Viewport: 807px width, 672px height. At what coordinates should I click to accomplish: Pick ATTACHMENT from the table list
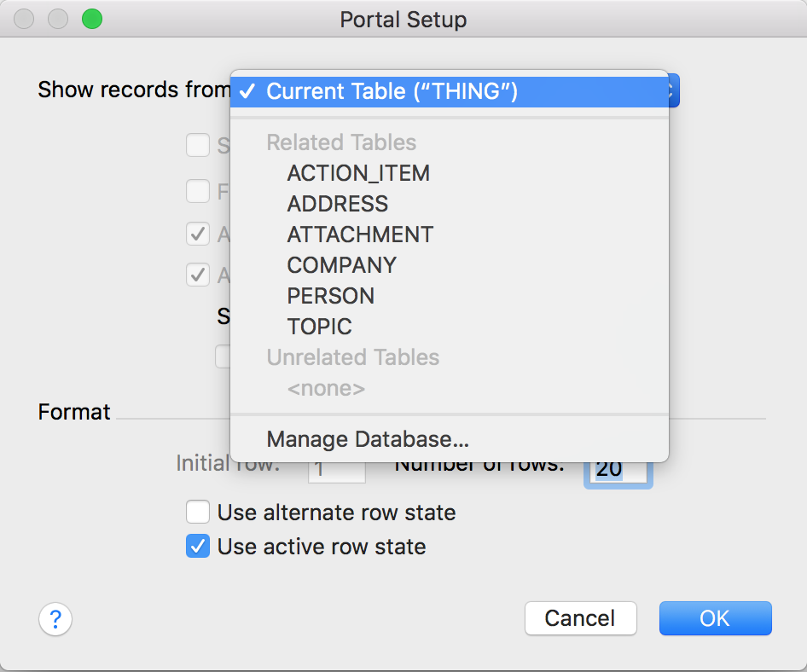pyautogui.click(x=360, y=235)
